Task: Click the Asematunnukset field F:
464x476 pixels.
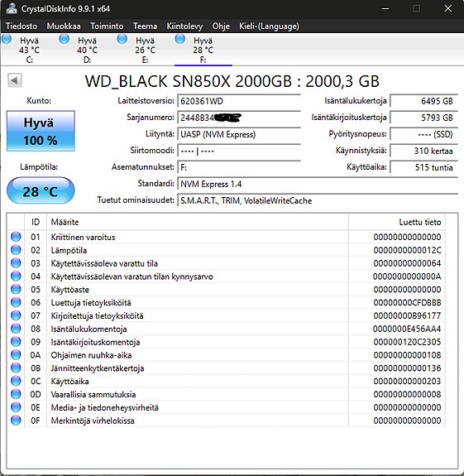Action: [239, 167]
